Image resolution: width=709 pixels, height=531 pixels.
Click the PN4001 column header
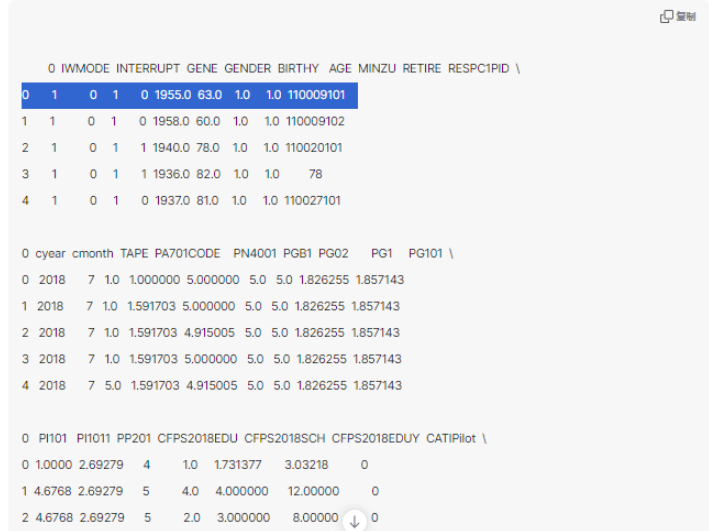click(x=255, y=253)
